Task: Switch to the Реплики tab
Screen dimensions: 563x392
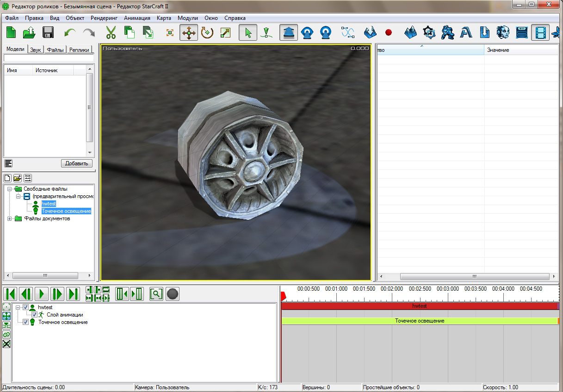Action: tap(79, 50)
